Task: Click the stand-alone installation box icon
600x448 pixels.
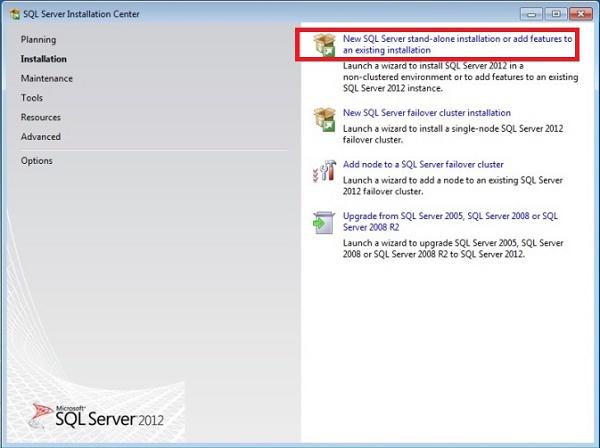Action: click(325, 44)
